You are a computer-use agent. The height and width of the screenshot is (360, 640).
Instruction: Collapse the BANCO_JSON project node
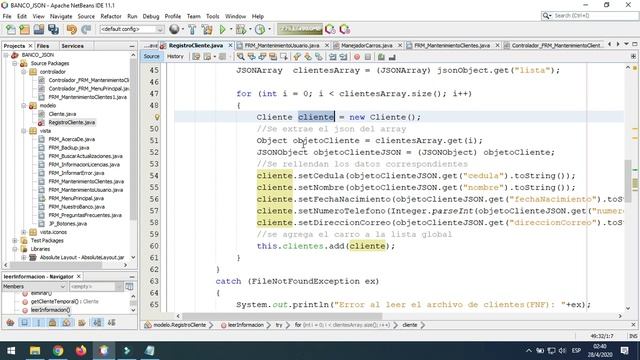[6, 55]
